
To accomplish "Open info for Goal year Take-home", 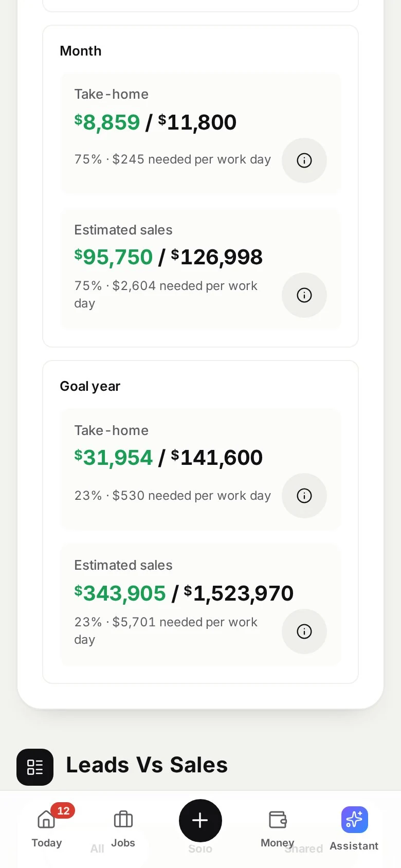I will [304, 496].
